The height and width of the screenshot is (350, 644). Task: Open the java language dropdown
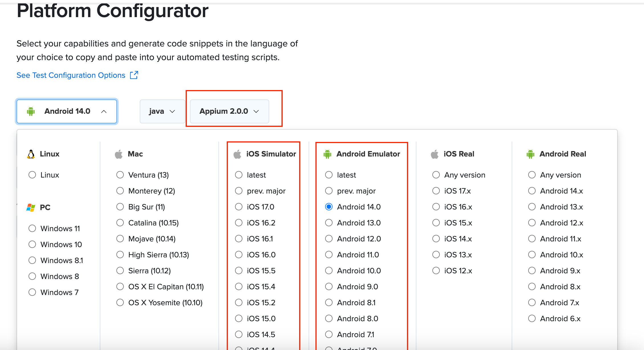(162, 111)
